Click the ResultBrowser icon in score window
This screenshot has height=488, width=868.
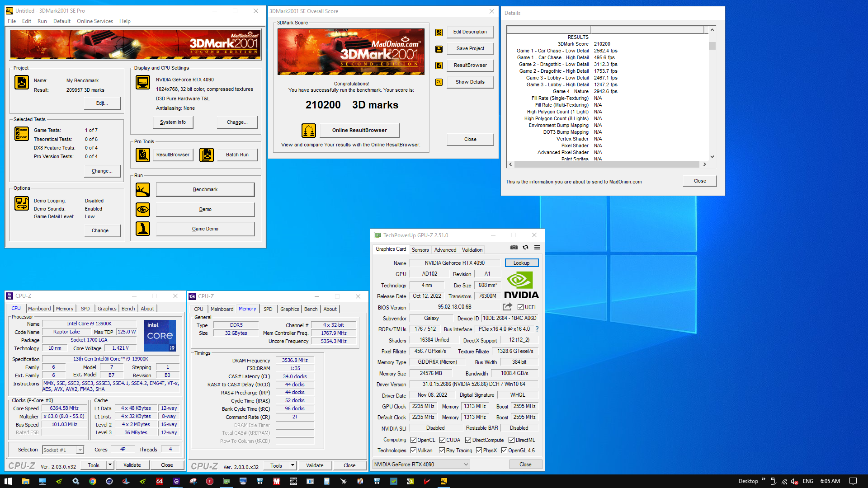(x=439, y=66)
